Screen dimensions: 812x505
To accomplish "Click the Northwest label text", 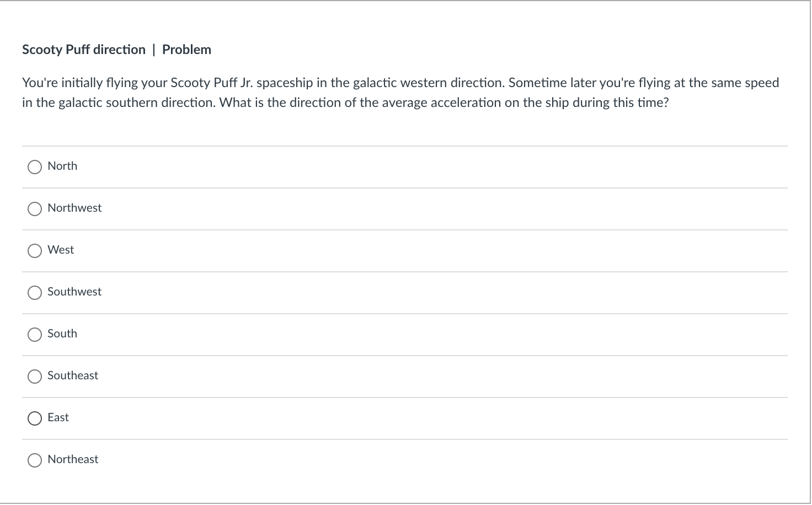I will (x=74, y=208).
